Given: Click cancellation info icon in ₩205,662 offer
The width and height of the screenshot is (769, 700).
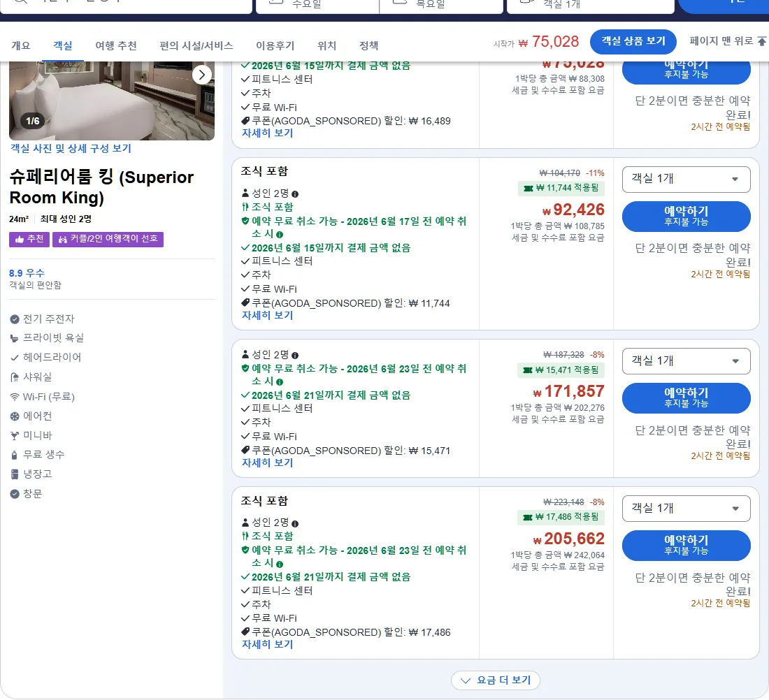Looking at the screenshot, I should [280, 564].
